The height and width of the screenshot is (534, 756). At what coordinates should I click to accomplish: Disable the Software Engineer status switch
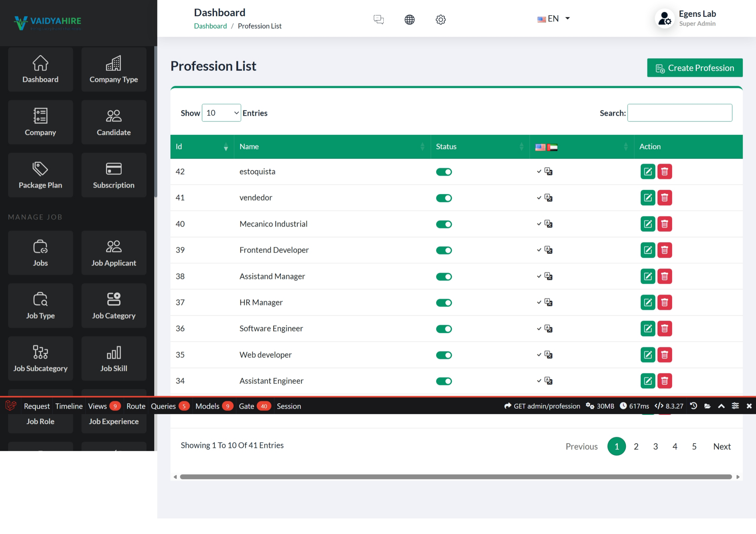tap(444, 329)
